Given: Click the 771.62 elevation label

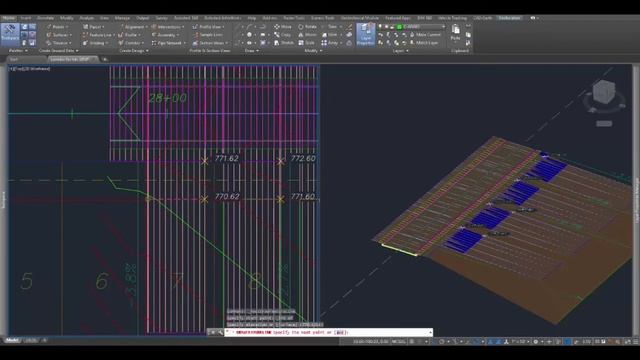Looking at the screenshot, I should point(227,158).
